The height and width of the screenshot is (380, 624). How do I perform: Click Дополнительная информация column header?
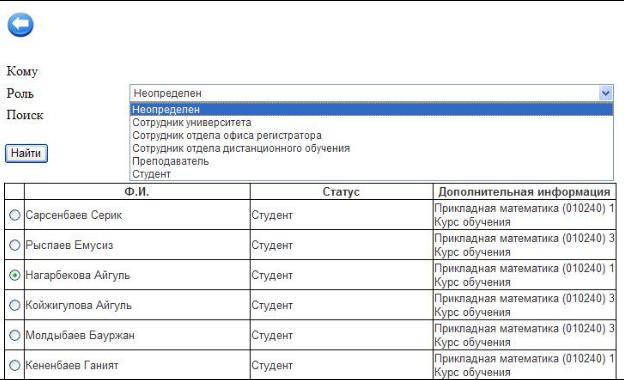(x=524, y=192)
